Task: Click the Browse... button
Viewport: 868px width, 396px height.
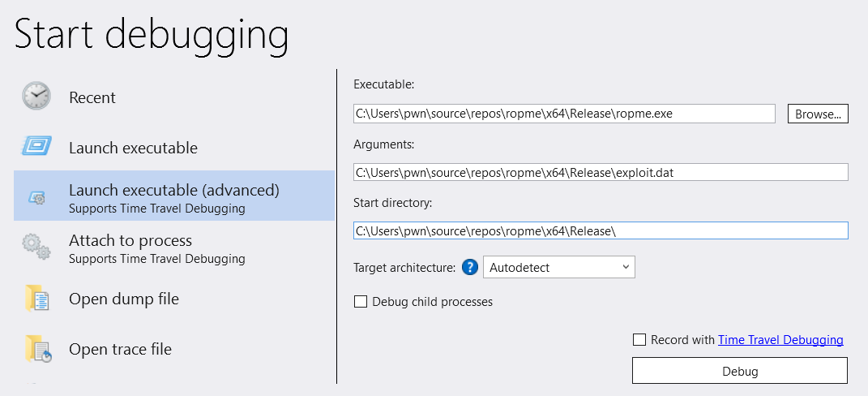Action: point(818,114)
